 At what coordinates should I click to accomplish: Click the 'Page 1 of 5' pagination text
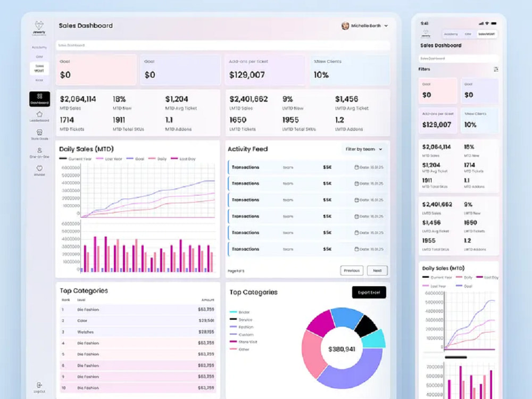click(236, 271)
